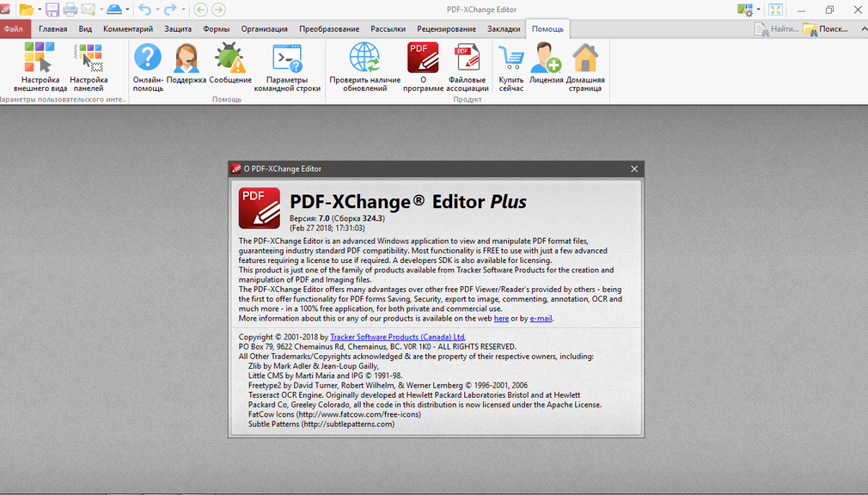Switch to the Главная tab
868x495 pixels.
[53, 29]
